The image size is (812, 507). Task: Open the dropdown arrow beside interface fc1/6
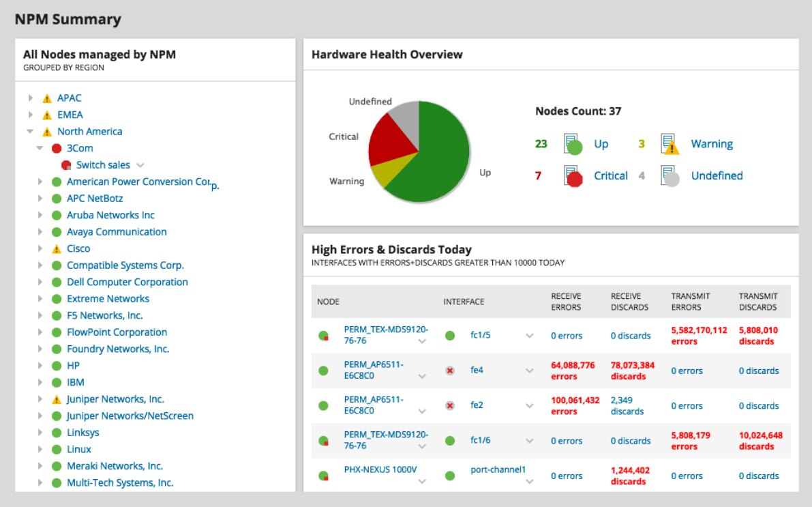point(530,440)
